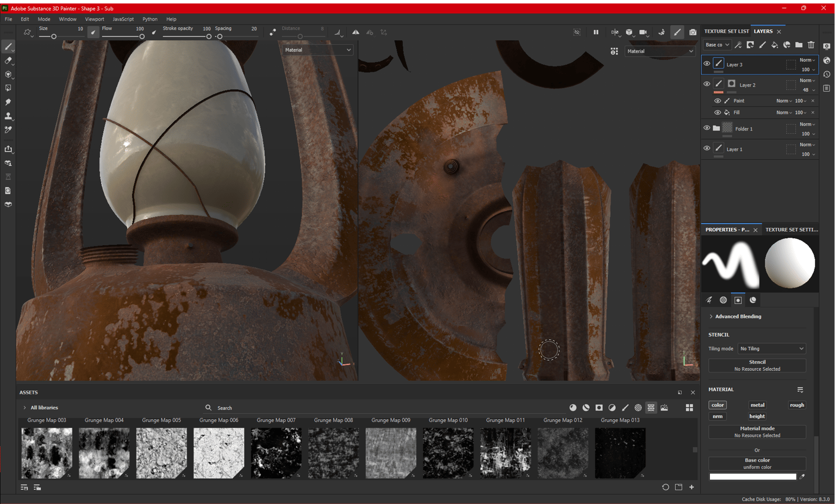Open the History panel clock icon
The height and width of the screenshot is (504, 835).
[826, 74]
